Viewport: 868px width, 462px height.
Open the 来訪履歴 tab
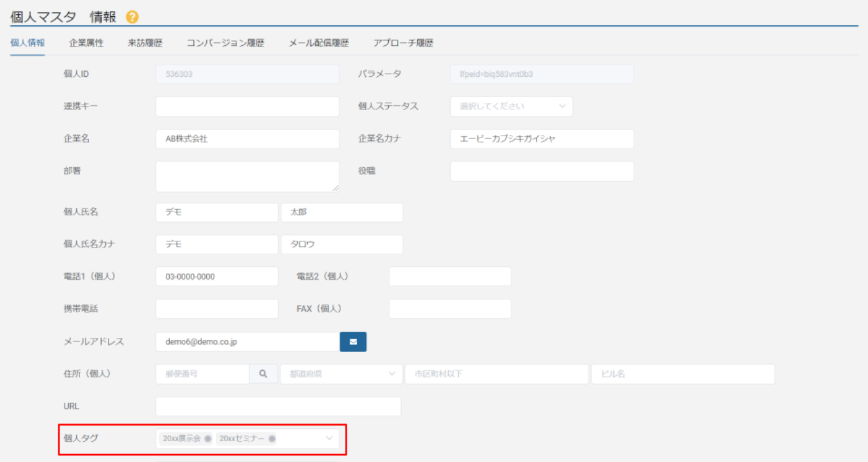pos(145,43)
